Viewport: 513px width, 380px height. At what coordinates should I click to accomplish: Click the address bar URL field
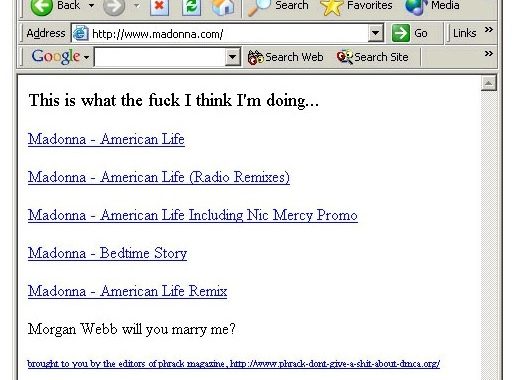pos(228,34)
